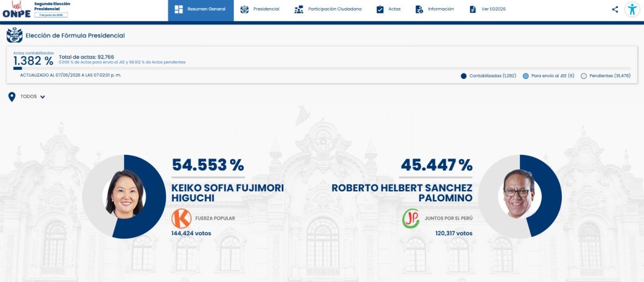
Task: Click the Resumen General dashboard icon
Action: (179, 9)
